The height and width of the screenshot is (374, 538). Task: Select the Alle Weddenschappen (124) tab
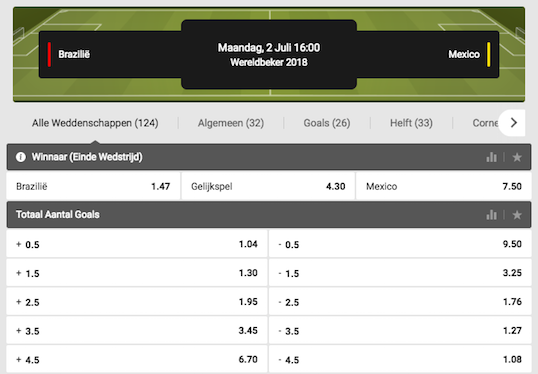[x=95, y=123]
